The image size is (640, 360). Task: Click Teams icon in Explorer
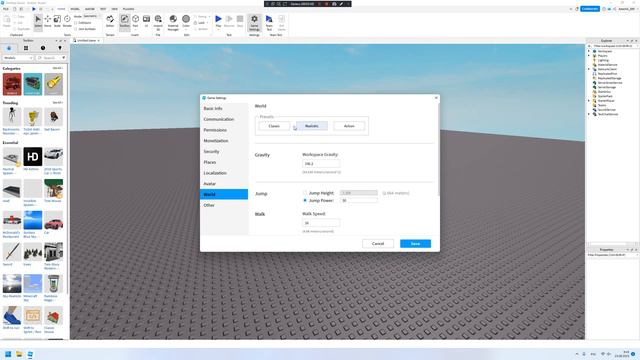(x=595, y=105)
